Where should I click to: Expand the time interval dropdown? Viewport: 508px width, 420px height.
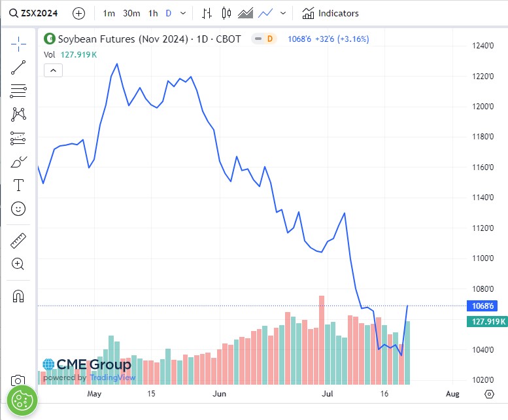pyautogui.click(x=182, y=13)
